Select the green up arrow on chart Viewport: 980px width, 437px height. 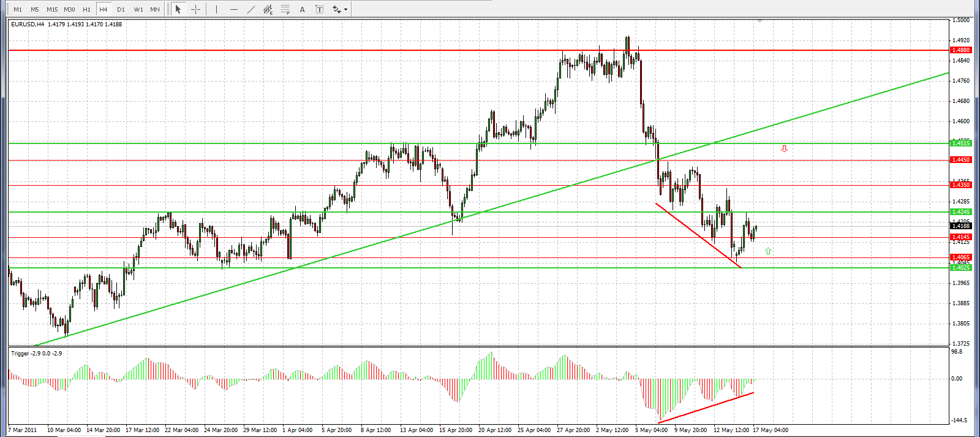[768, 251]
